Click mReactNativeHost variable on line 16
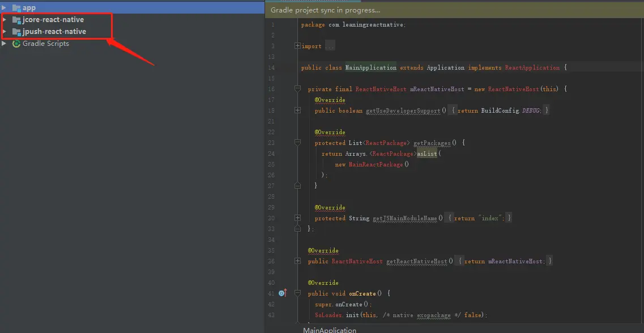The height and width of the screenshot is (333, 644). tap(437, 89)
